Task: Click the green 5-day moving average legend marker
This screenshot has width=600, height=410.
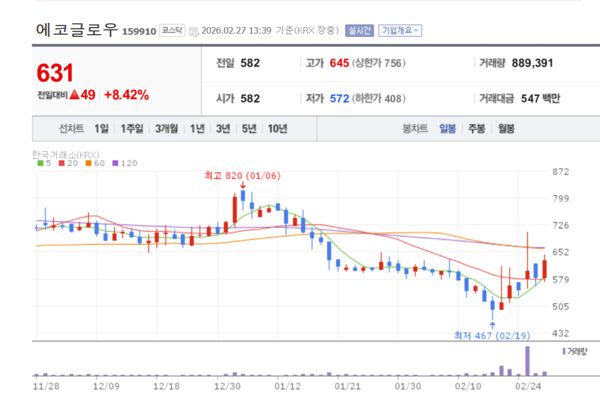Action: [x=39, y=163]
